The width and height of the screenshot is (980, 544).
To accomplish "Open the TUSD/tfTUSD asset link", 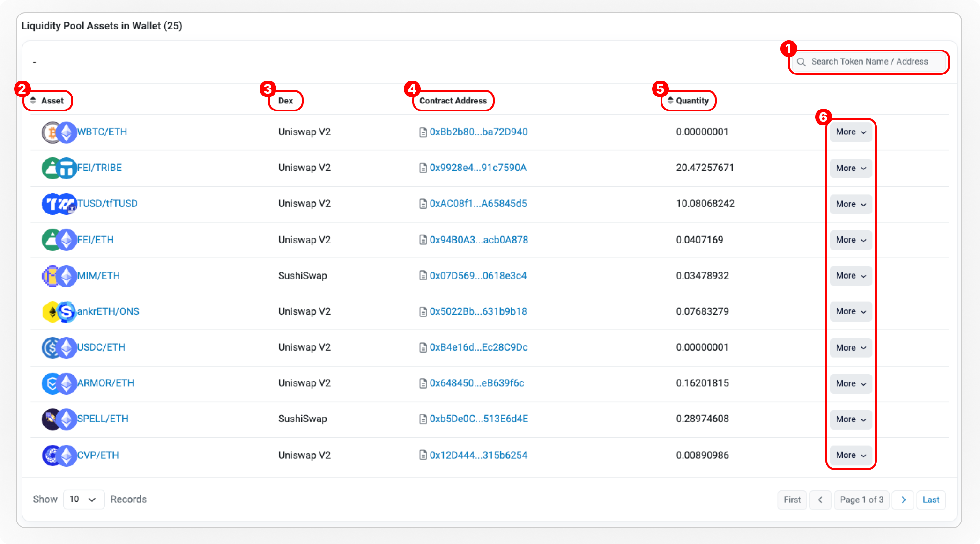I will [x=107, y=204].
